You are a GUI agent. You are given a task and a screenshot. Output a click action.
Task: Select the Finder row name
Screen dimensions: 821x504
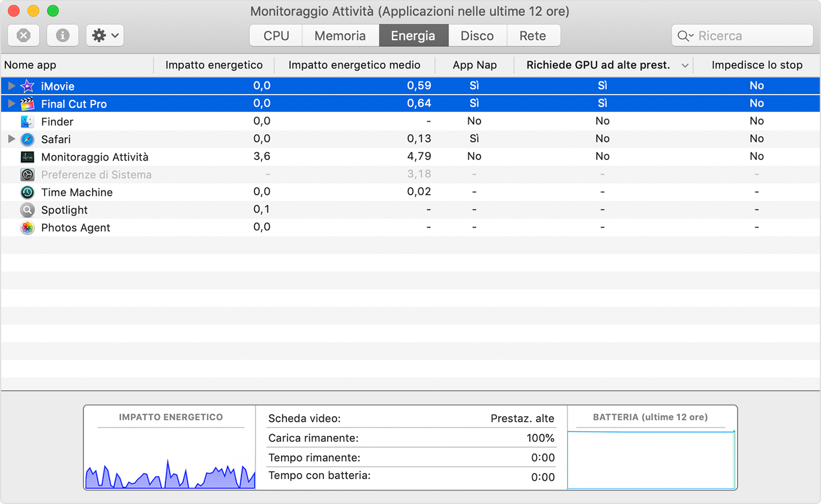[57, 122]
